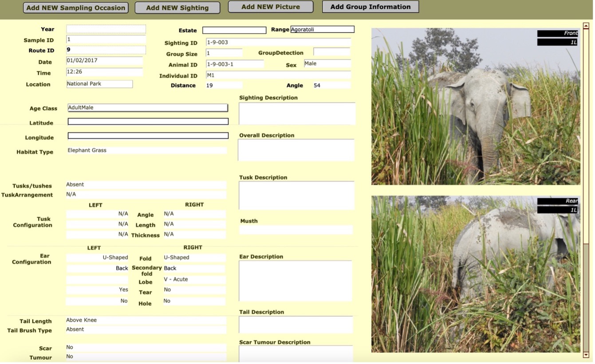
Task: Select the Sex field showing Male
Action: (327, 63)
